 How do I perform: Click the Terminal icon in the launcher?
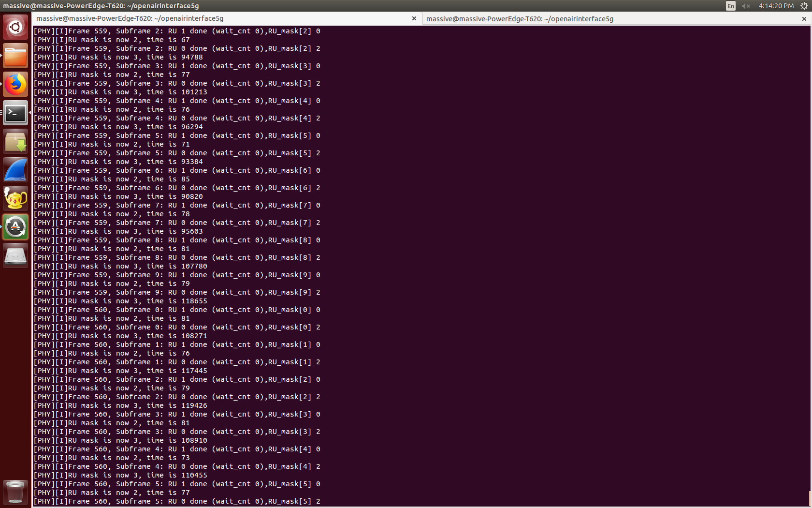coord(15,113)
